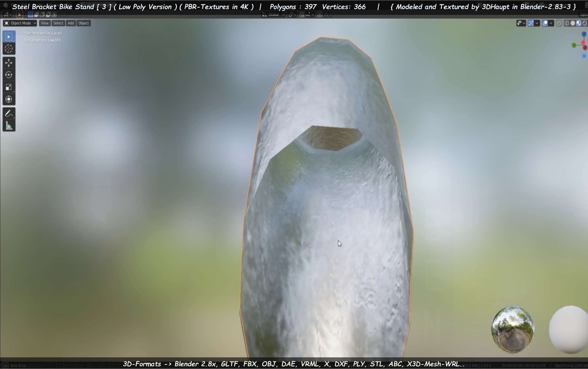This screenshot has width=588, height=369.
Task: Choose the Move tool
Action: tap(9, 63)
